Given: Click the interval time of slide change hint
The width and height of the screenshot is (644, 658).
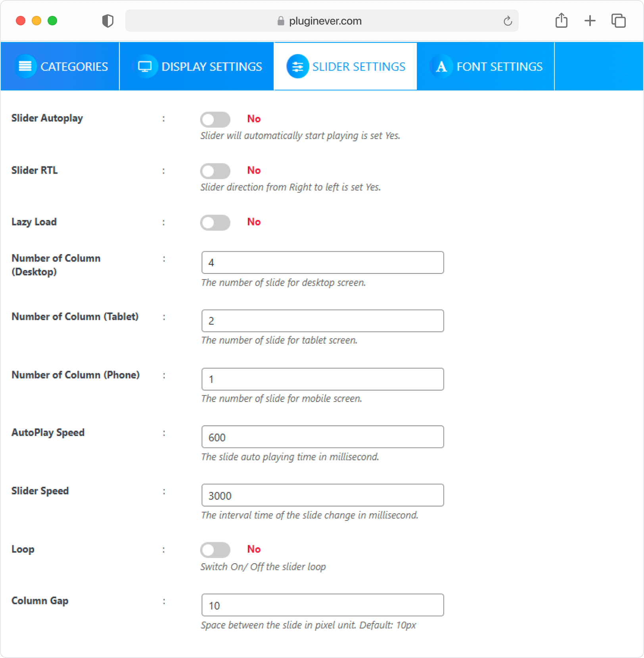Looking at the screenshot, I should [x=310, y=515].
